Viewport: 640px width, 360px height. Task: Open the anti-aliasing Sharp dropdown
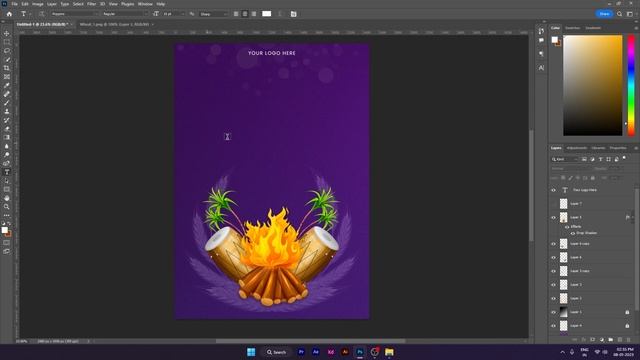(214, 14)
